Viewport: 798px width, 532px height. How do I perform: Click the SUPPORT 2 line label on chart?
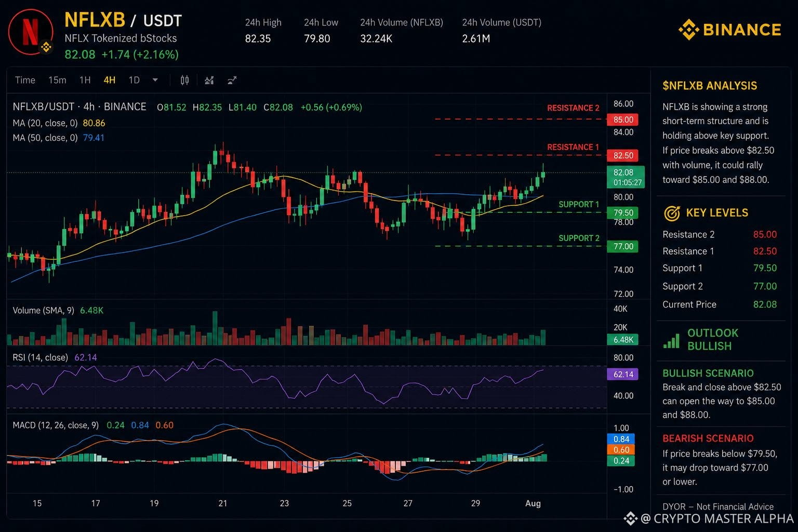[579, 238]
